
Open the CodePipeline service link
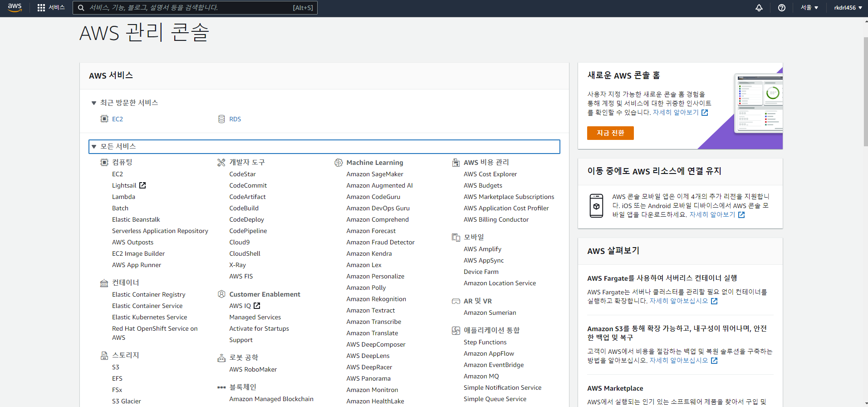(248, 231)
